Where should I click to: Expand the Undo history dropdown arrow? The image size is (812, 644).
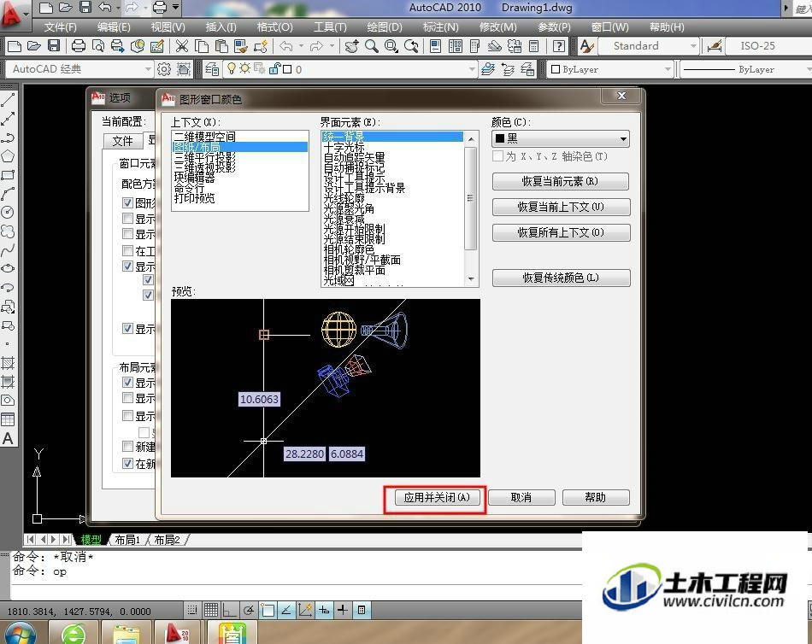302,46
